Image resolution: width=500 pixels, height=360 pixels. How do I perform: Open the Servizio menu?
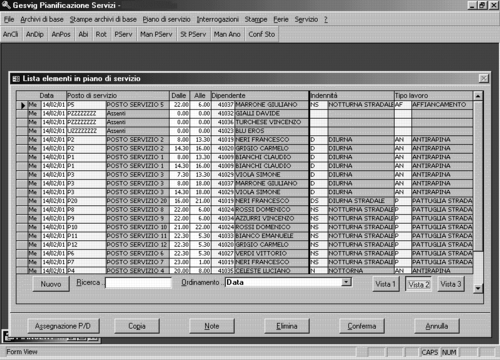(306, 19)
